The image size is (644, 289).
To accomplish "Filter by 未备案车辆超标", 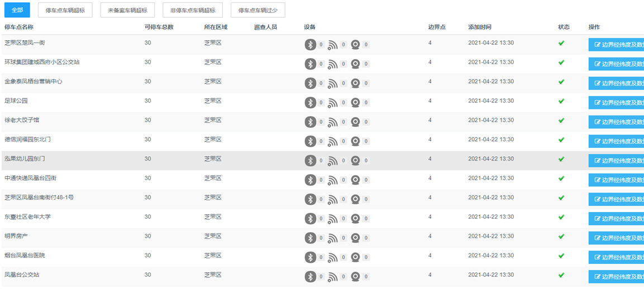I will coord(128,10).
